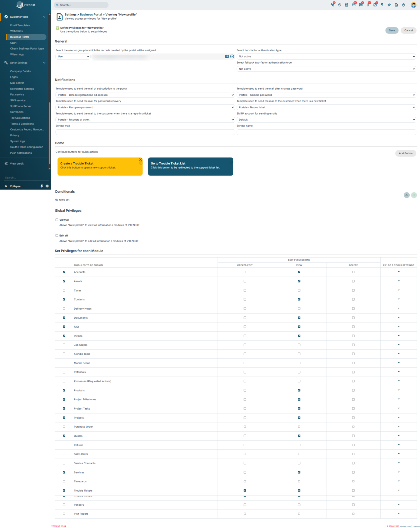Uncheck Accounts module shown checkbox
The height and width of the screenshot is (528, 420).
64,272
